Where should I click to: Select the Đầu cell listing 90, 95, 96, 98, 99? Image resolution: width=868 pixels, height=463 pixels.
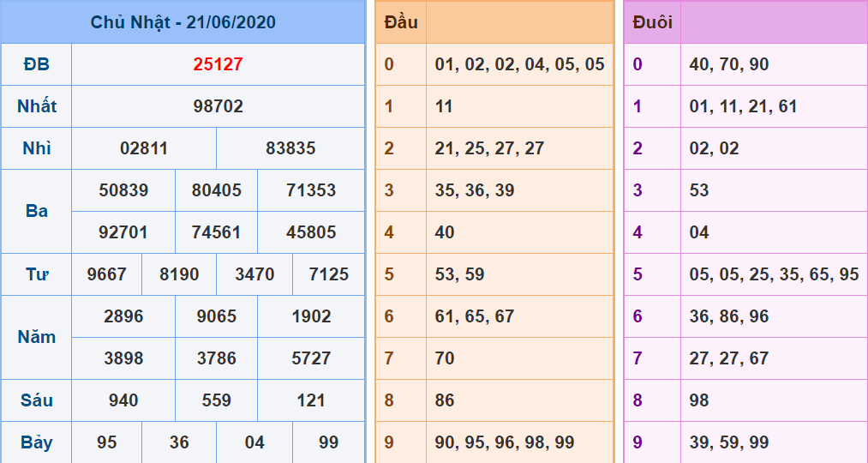505,442
